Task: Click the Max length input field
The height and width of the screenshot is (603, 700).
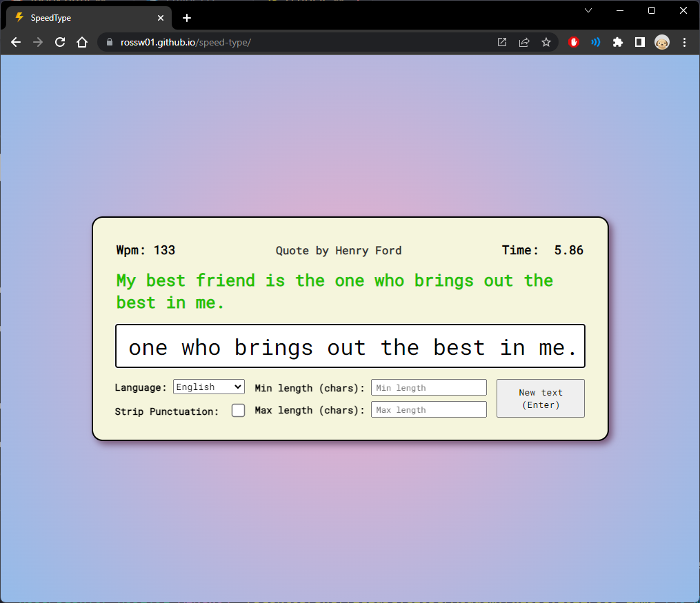Action: click(x=428, y=410)
